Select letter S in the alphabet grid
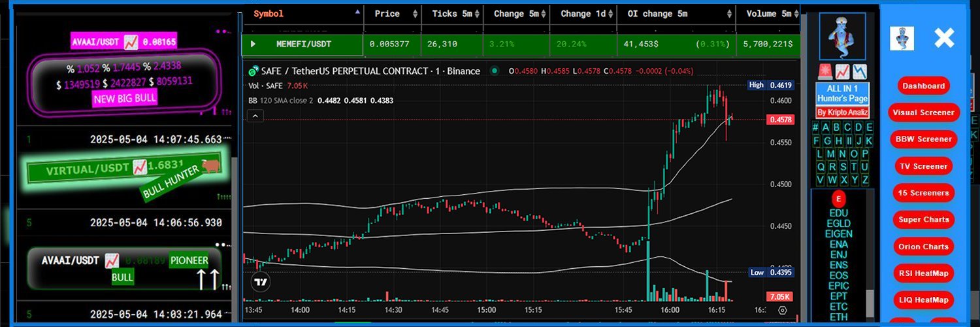The width and height of the screenshot is (980, 327). point(842,167)
